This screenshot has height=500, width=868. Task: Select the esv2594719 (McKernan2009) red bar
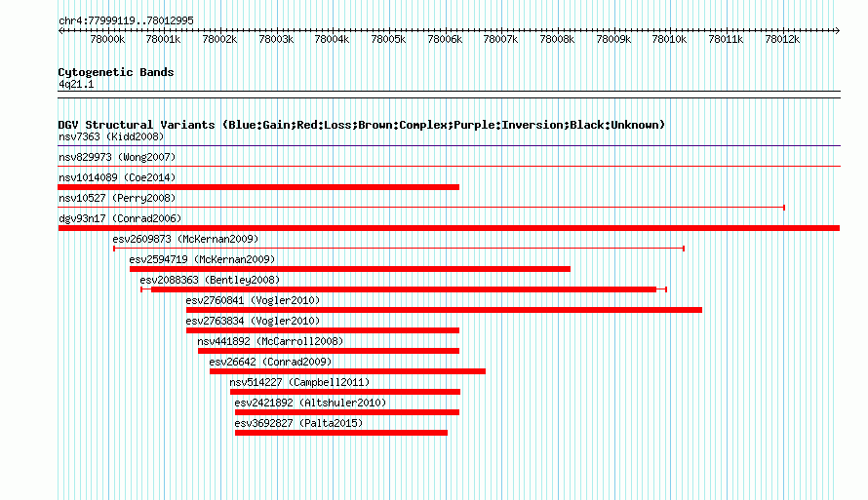pyautogui.click(x=350, y=269)
